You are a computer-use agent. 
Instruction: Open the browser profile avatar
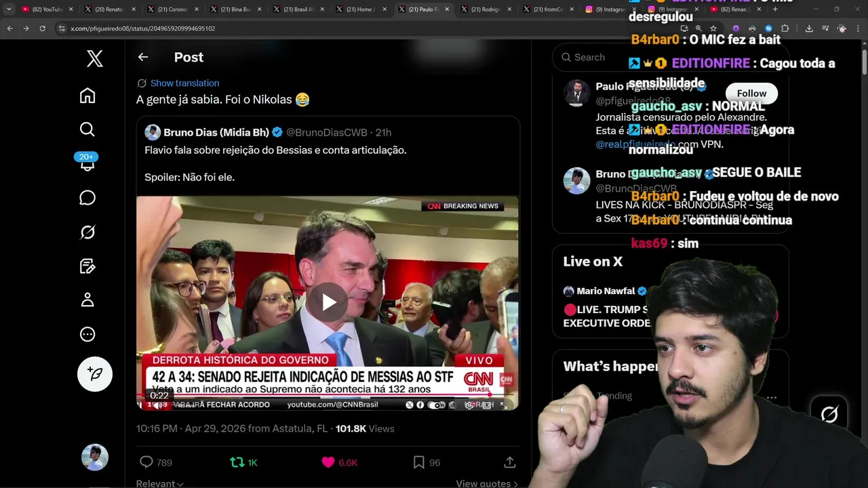tap(842, 28)
